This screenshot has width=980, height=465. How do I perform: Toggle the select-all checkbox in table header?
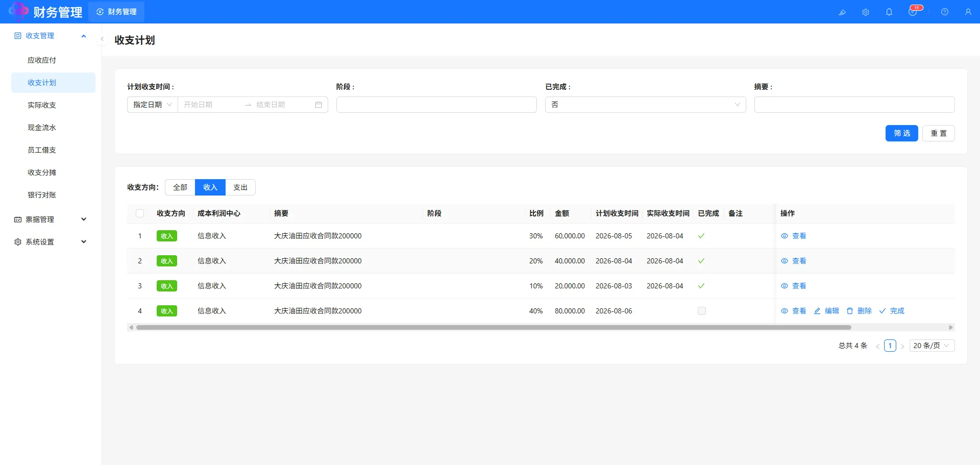pyautogui.click(x=140, y=213)
